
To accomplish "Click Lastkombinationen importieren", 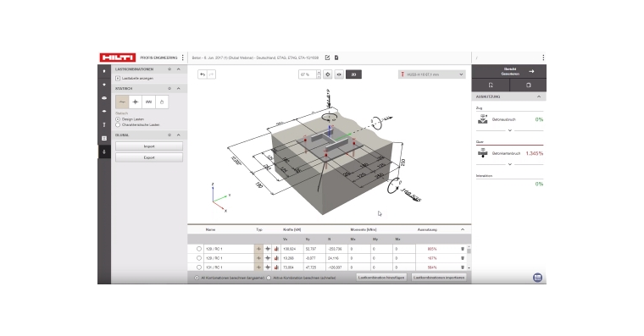I will pyautogui.click(x=439, y=278).
